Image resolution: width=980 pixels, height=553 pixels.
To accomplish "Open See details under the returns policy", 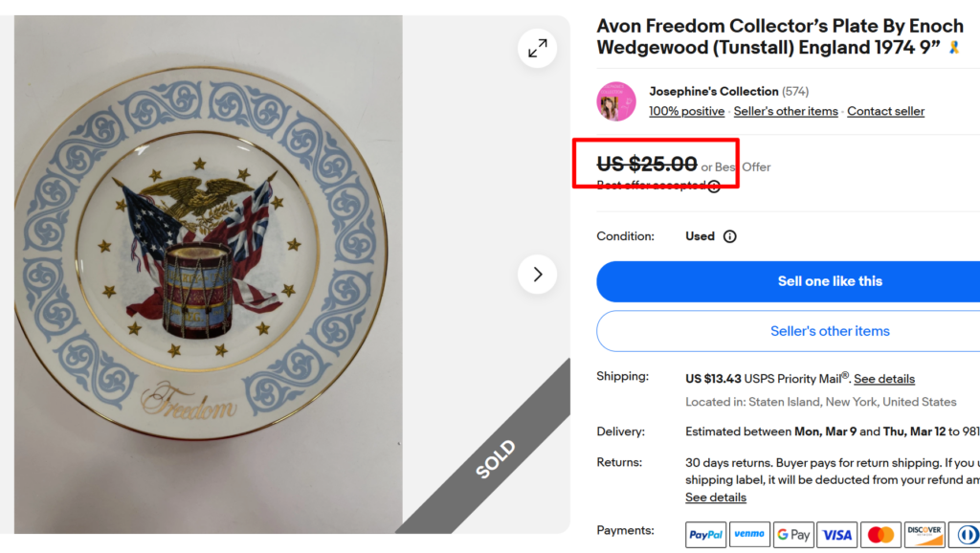I will pyautogui.click(x=715, y=498).
